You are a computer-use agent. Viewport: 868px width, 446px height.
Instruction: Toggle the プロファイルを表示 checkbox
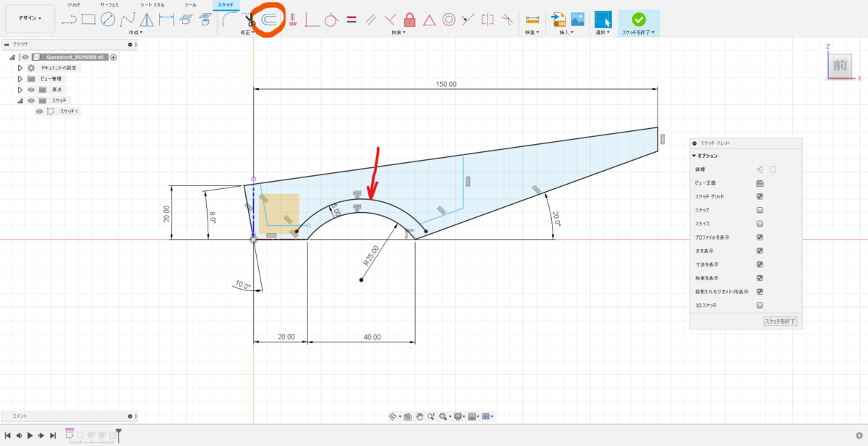pos(759,237)
